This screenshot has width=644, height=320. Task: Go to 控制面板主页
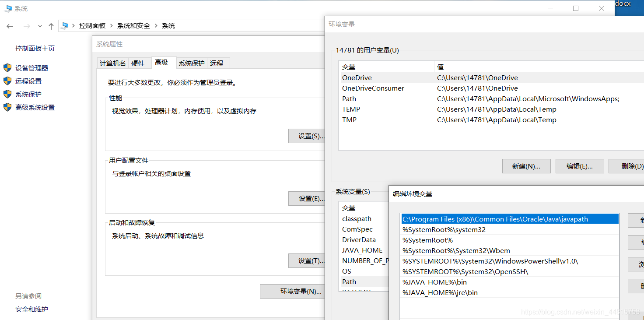(35, 49)
